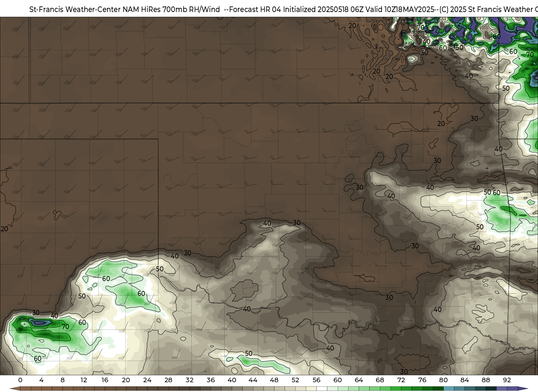Click the white swatch in the colorbar
The image size is (538, 392).
click(x=322, y=389)
